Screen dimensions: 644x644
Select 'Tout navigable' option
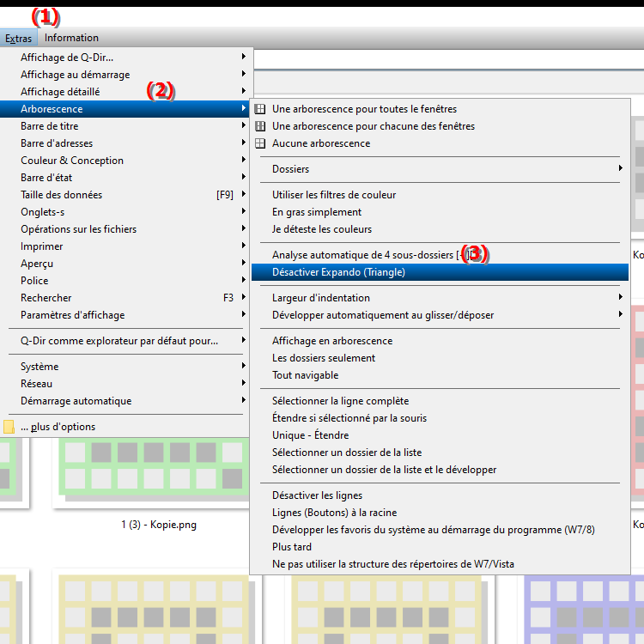pyautogui.click(x=440, y=375)
